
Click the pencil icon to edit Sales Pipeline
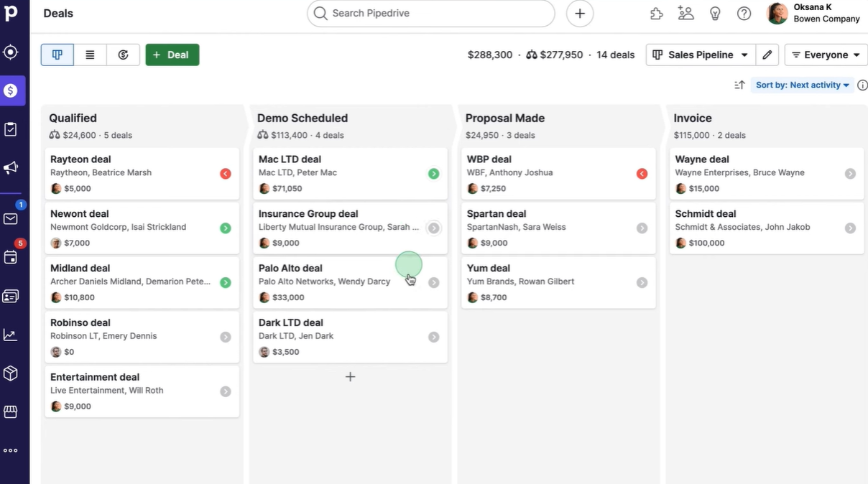[x=767, y=54]
